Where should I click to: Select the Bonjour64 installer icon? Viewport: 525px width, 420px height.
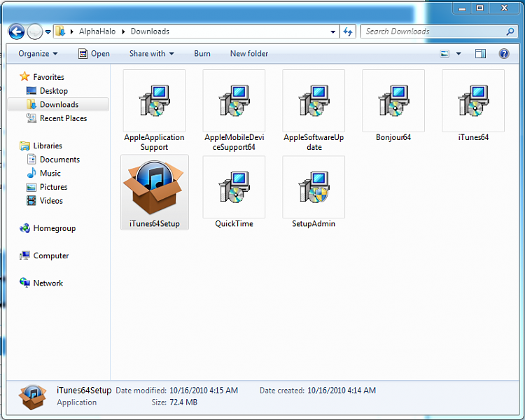[x=393, y=101]
